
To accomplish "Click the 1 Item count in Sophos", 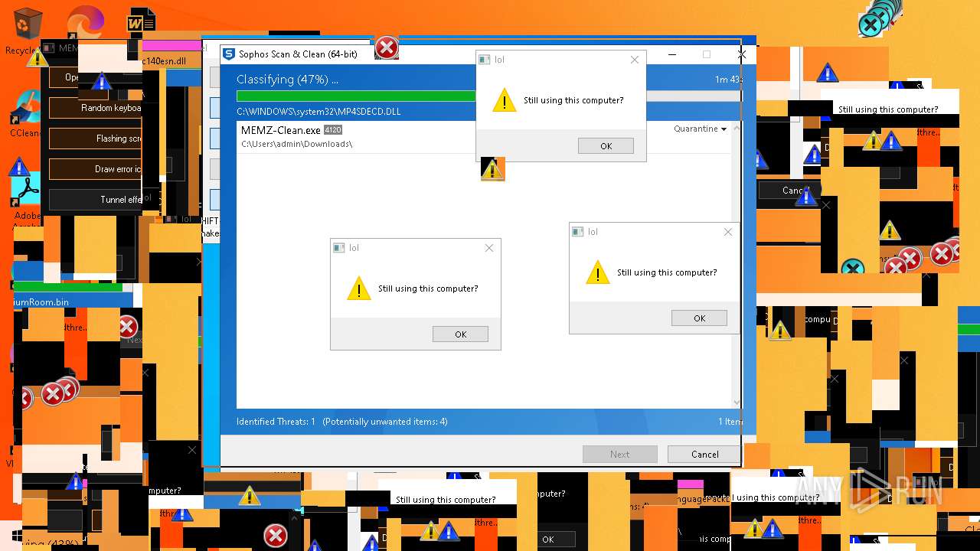I will coord(730,422).
